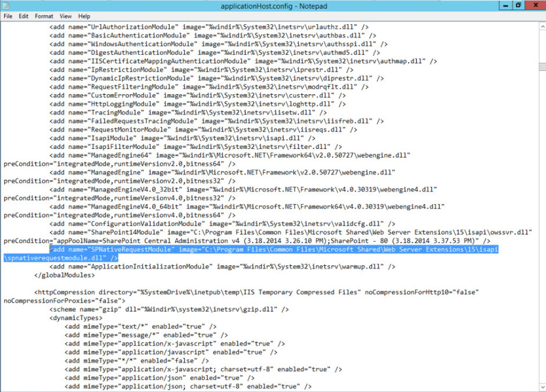This screenshot has height=392, width=546.
Task: Click the HttpLoggingModule line
Action: tap(198, 104)
